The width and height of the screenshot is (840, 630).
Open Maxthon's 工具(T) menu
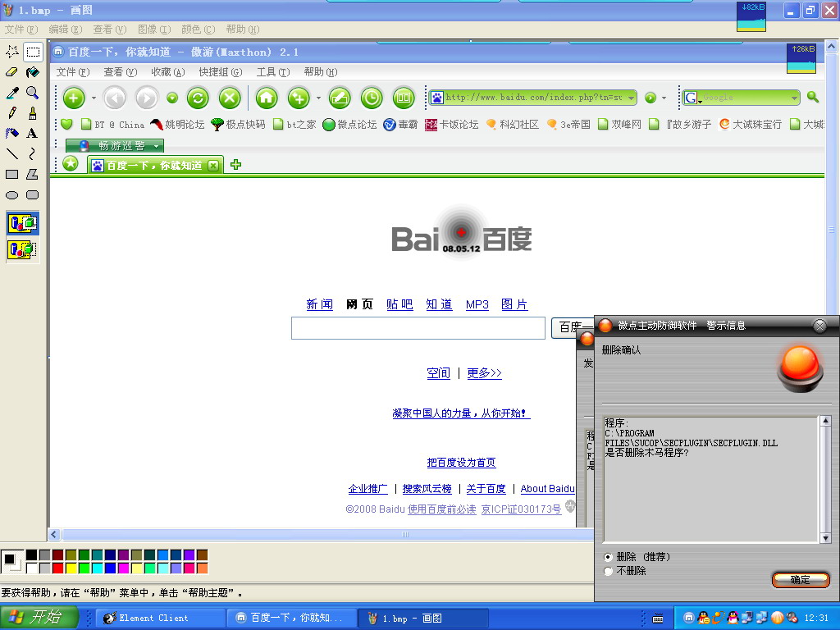(273, 72)
